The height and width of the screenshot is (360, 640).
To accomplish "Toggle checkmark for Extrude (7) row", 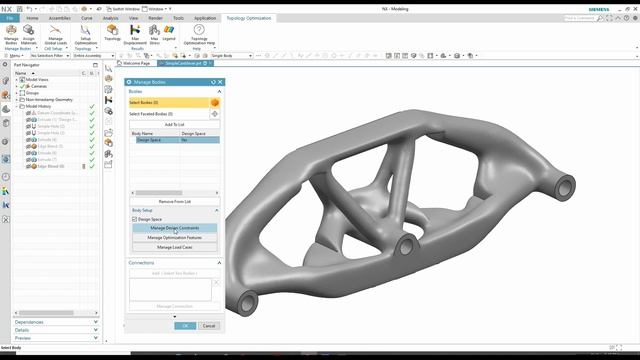I will 92,160.
